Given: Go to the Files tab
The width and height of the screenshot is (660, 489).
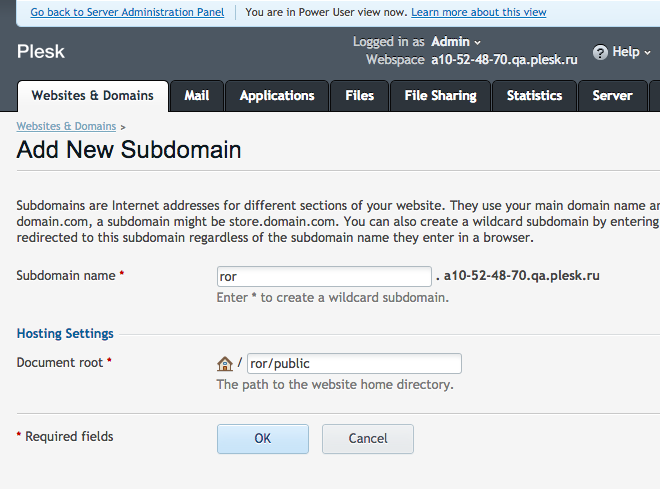Looking at the screenshot, I should tap(359, 96).
